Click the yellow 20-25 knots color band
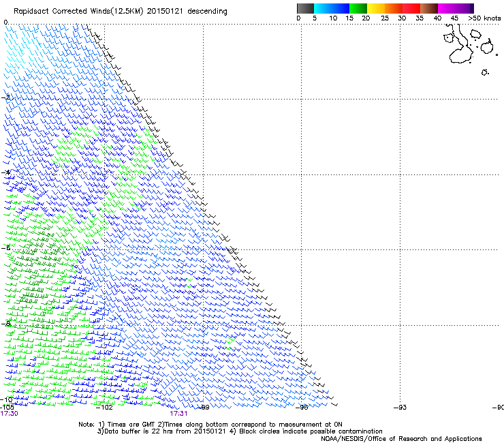 (x=376, y=8)
